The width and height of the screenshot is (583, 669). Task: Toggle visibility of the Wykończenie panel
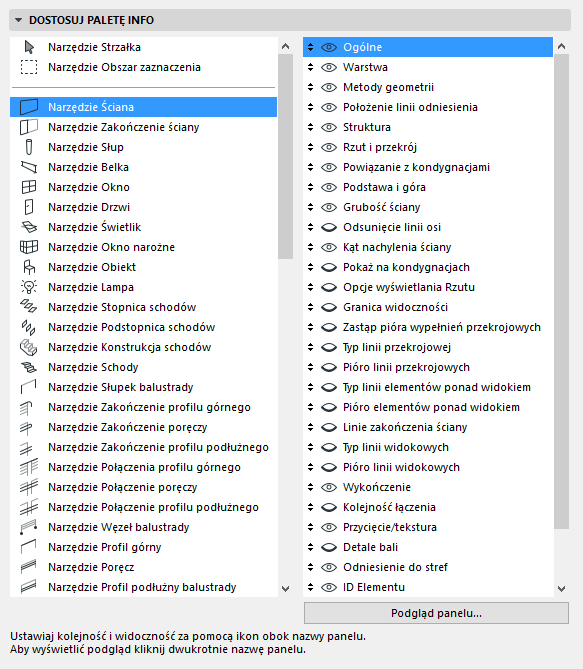tap(329, 487)
